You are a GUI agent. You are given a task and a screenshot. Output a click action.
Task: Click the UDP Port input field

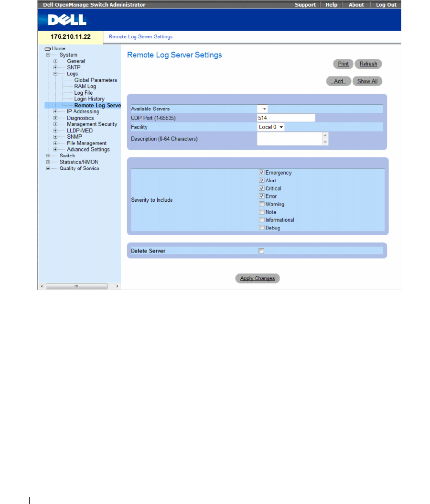tap(286, 118)
